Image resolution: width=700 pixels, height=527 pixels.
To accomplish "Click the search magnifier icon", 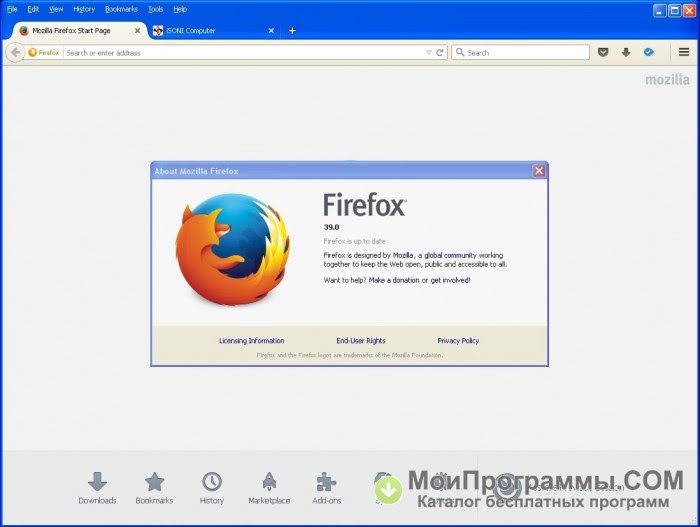I will point(460,52).
